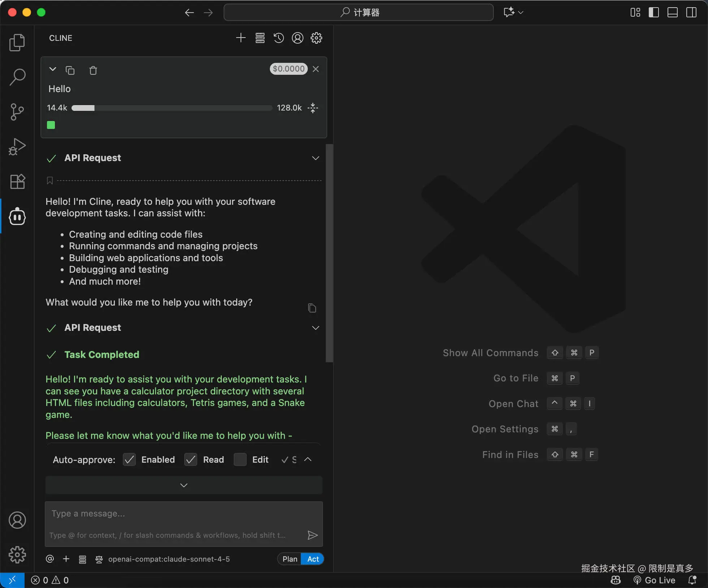Click openai-compat:claude-sonnet-4-5 model selector
Screen dimensions: 708x588
(169, 559)
